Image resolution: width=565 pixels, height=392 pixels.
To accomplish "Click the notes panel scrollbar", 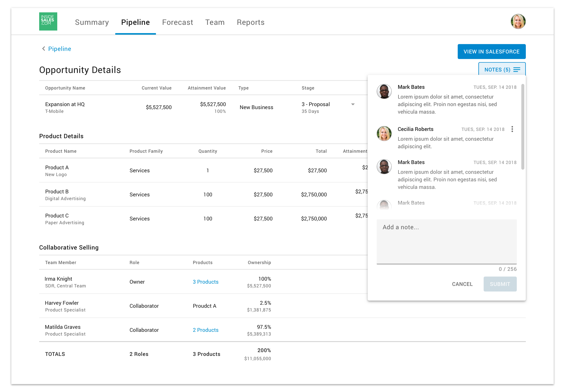I will [x=523, y=127].
